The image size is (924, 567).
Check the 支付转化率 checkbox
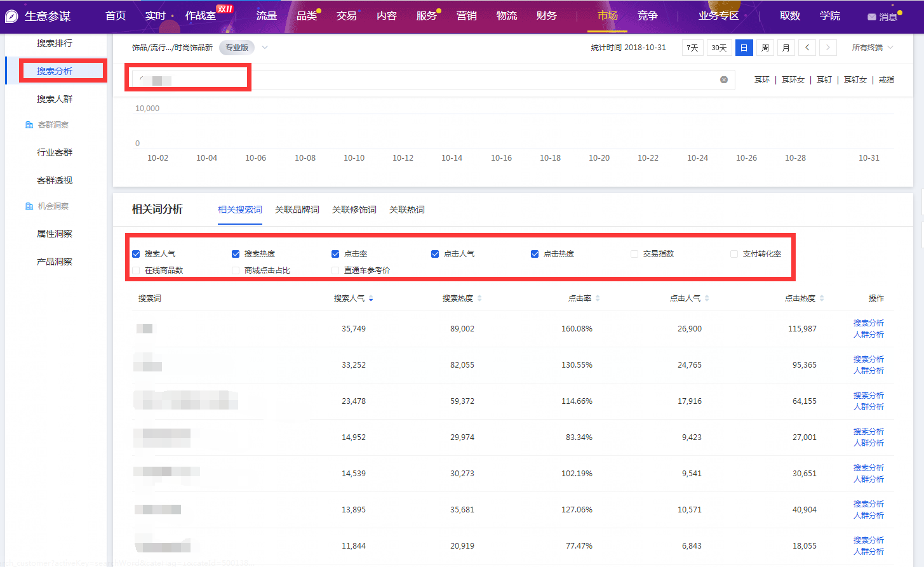pos(734,254)
